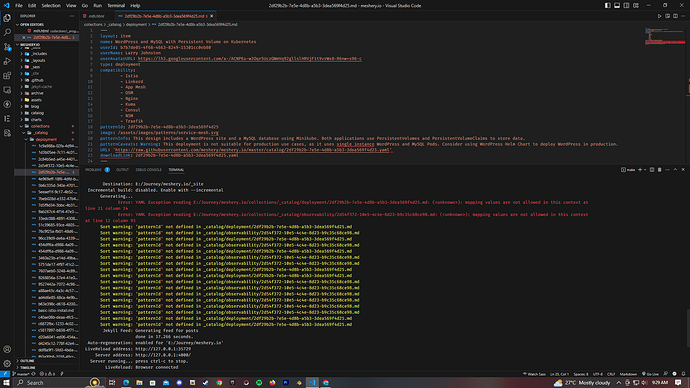690x388 pixels.
Task: Open the Accounts icon in activity bar
Action: click(7, 349)
